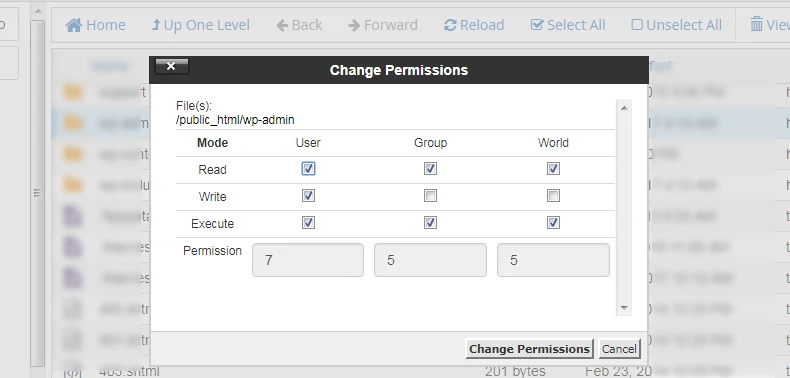Click the Change Permissions confirm button
The image size is (790, 378).
click(530, 349)
